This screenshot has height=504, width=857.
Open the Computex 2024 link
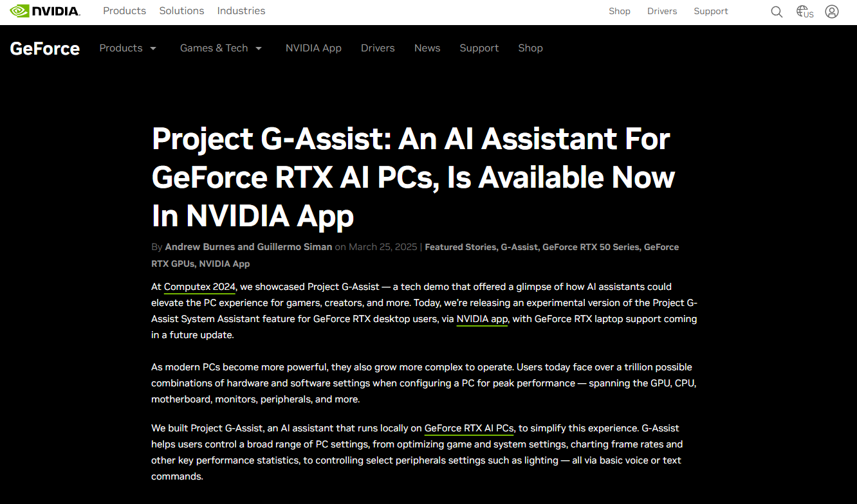pos(200,287)
